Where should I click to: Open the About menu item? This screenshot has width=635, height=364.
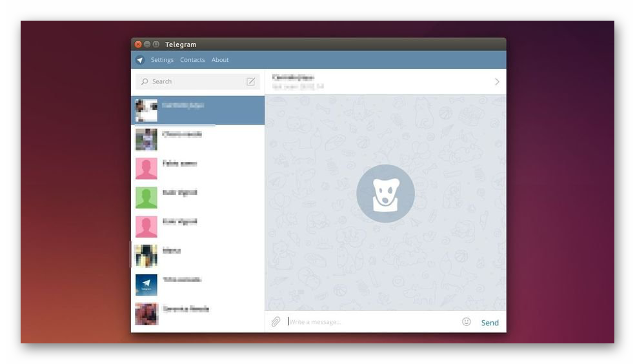pos(220,60)
